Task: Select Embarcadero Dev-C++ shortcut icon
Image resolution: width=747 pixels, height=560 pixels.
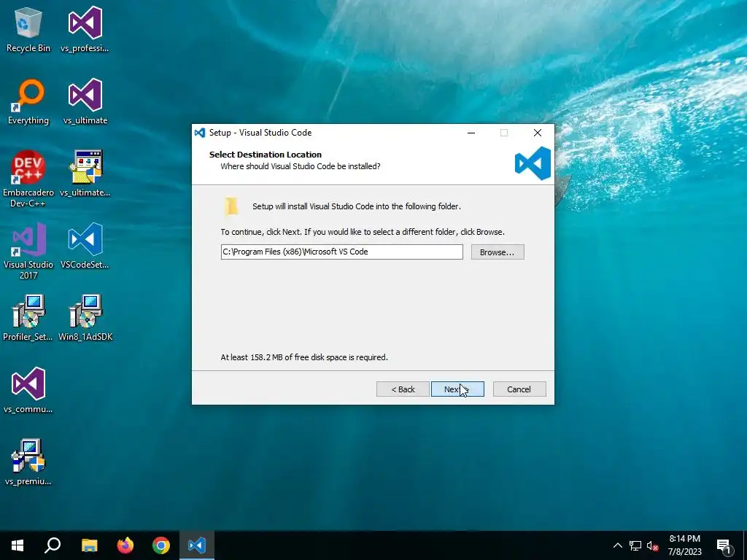Action: [28, 179]
